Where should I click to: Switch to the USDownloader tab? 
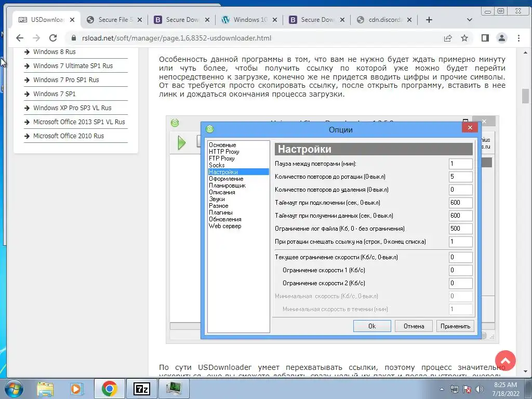click(46, 20)
